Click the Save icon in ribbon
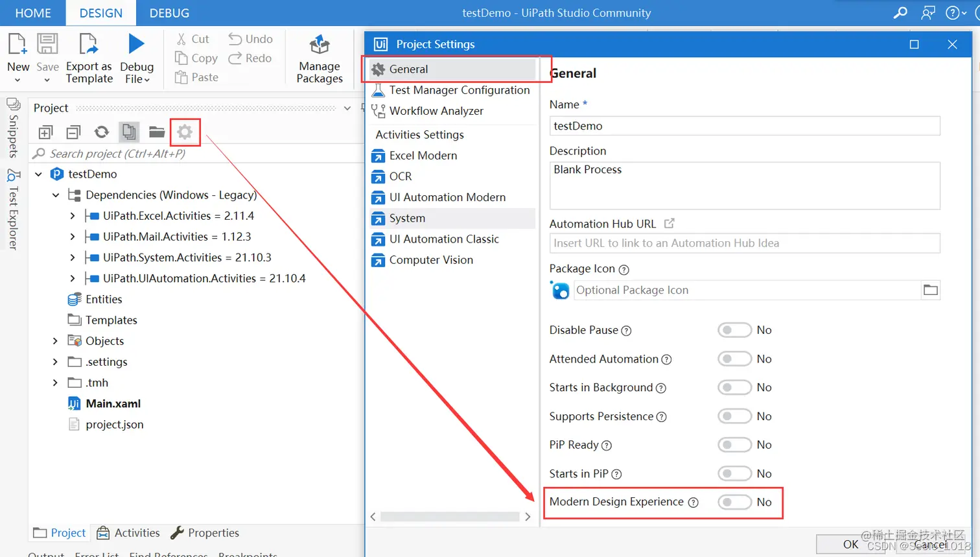 coord(47,45)
